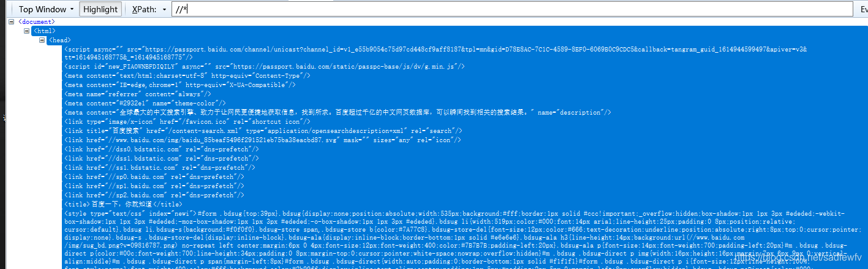Select the document tag in tree
868x269 pixels.
(x=37, y=22)
